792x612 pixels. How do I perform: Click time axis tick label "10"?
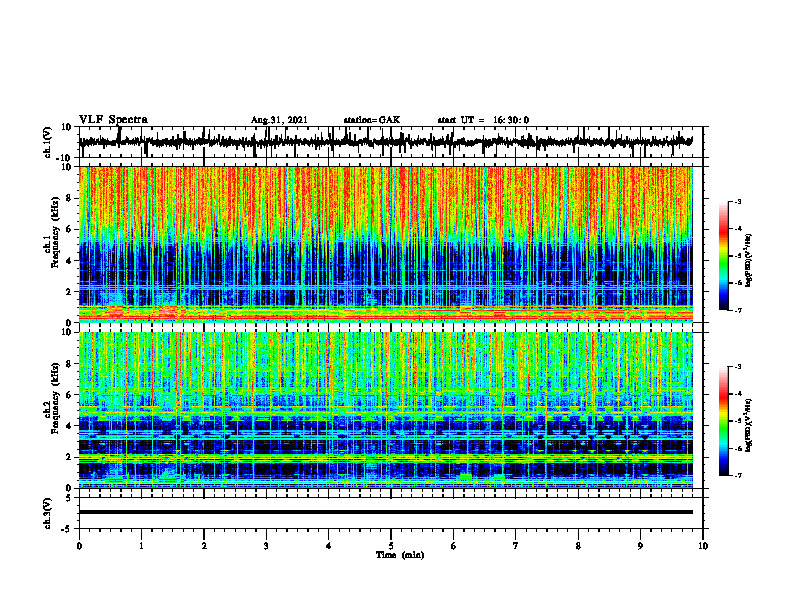coord(703,546)
